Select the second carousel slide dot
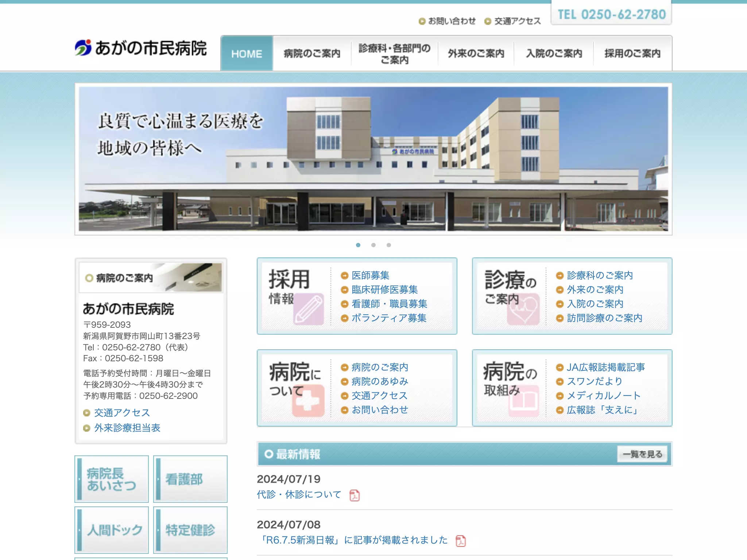 [x=373, y=245]
